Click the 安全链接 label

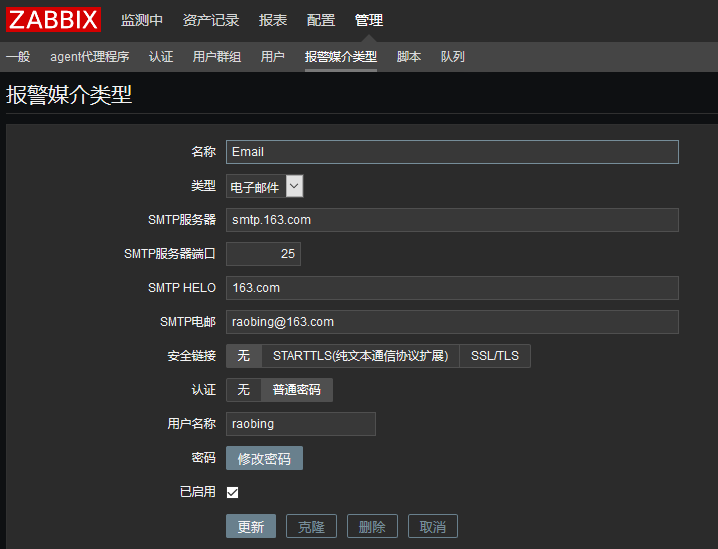click(x=191, y=356)
